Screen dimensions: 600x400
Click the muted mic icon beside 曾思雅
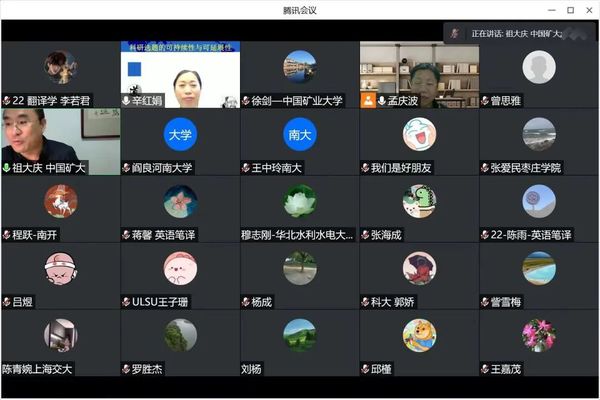pos(485,101)
